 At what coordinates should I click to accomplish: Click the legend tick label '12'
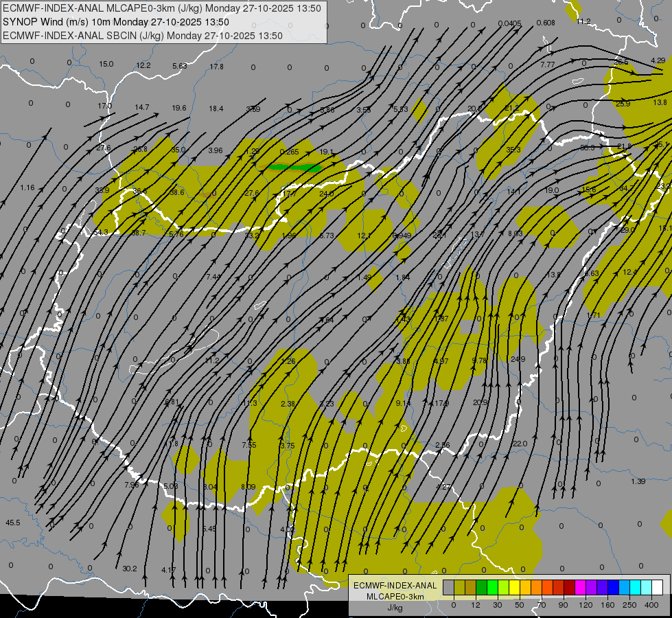coord(475,605)
